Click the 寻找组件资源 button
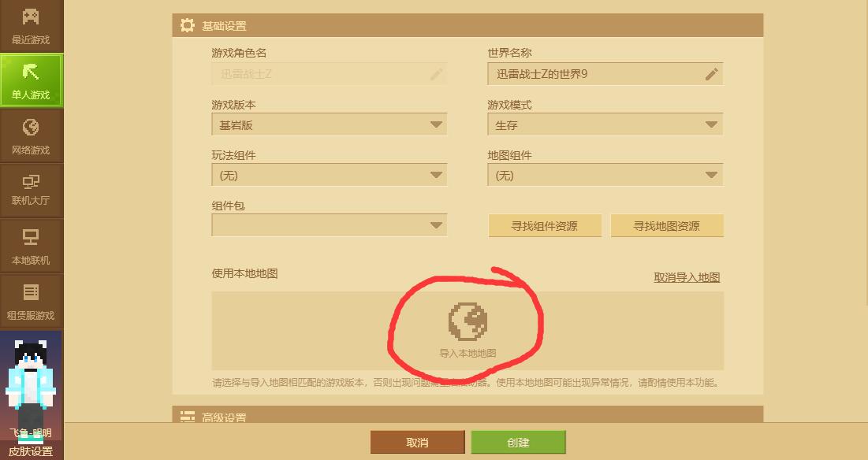This screenshot has width=868, height=460. click(x=545, y=225)
